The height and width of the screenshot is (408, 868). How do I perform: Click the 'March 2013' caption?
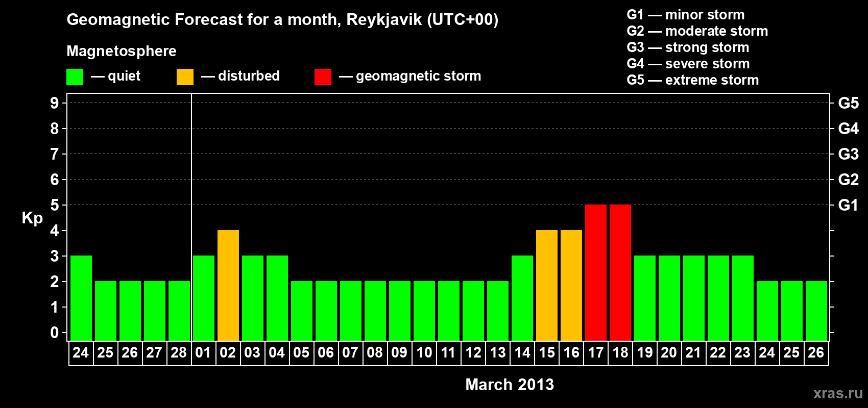click(x=510, y=385)
